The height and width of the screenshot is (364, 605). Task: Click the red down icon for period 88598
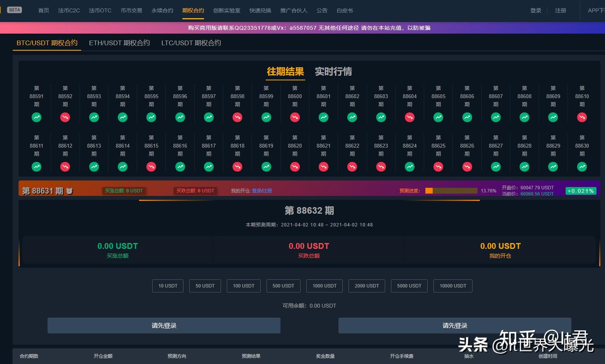pyautogui.click(x=238, y=117)
